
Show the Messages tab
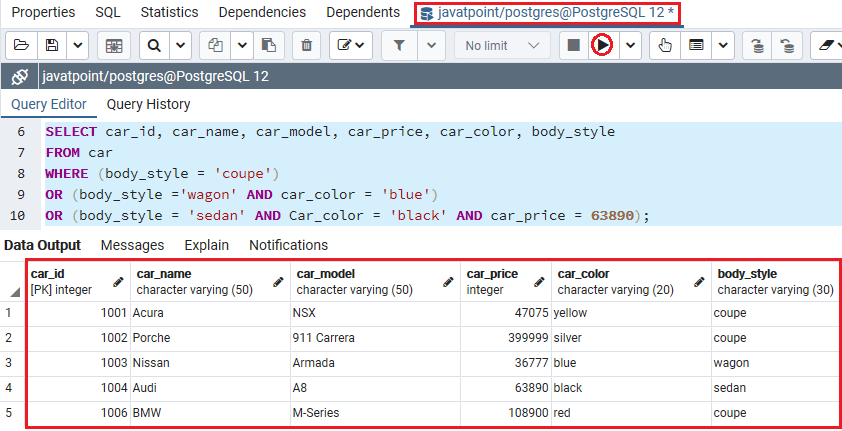132,245
